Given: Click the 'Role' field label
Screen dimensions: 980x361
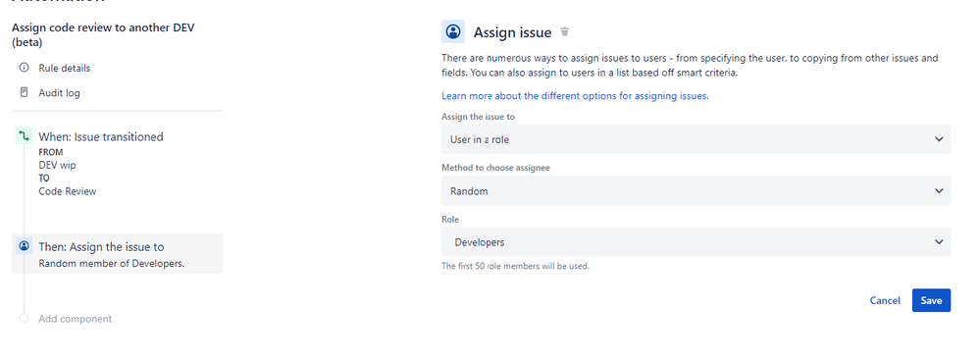Looking at the screenshot, I should pyautogui.click(x=450, y=219).
